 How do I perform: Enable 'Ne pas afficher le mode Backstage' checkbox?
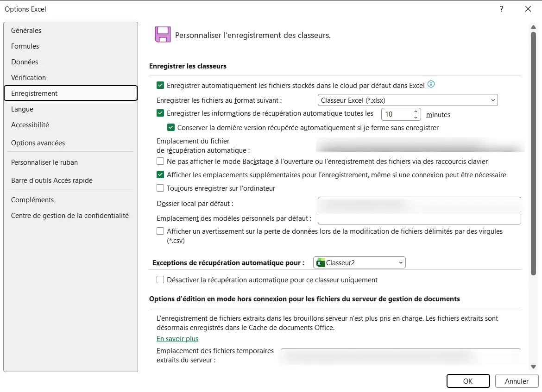coord(160,162)
